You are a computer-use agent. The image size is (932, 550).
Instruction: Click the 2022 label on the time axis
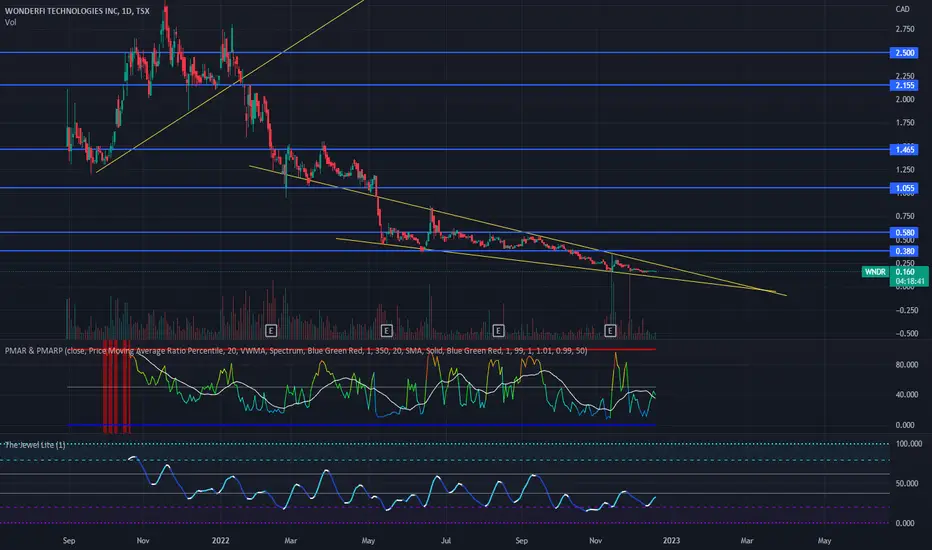tap(221, 540)
